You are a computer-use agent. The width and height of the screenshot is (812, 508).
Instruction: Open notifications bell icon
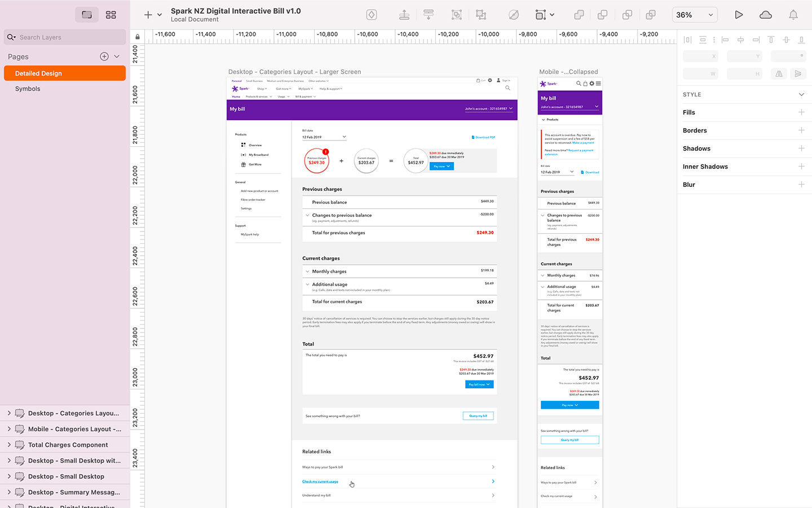793,15
